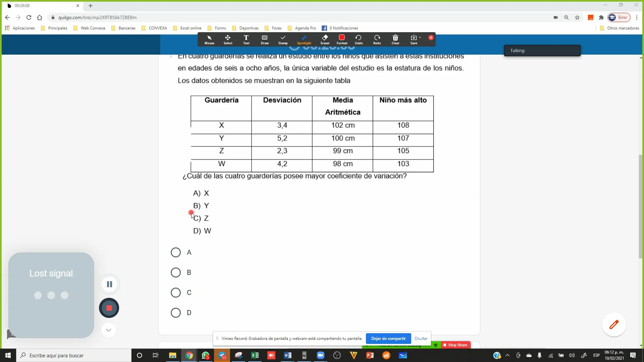Click the Ocultar link
This screenshot has height=362, width=644.
click(x=421, y=339)
